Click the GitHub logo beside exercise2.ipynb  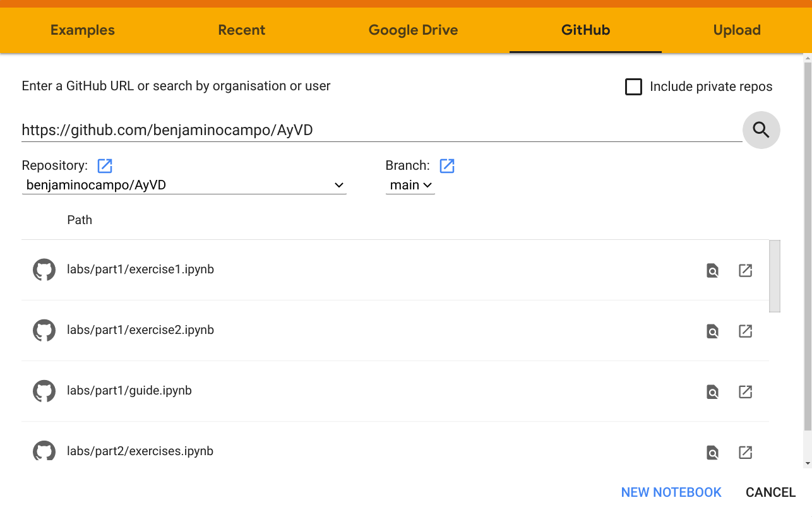(x=44, y=330)
